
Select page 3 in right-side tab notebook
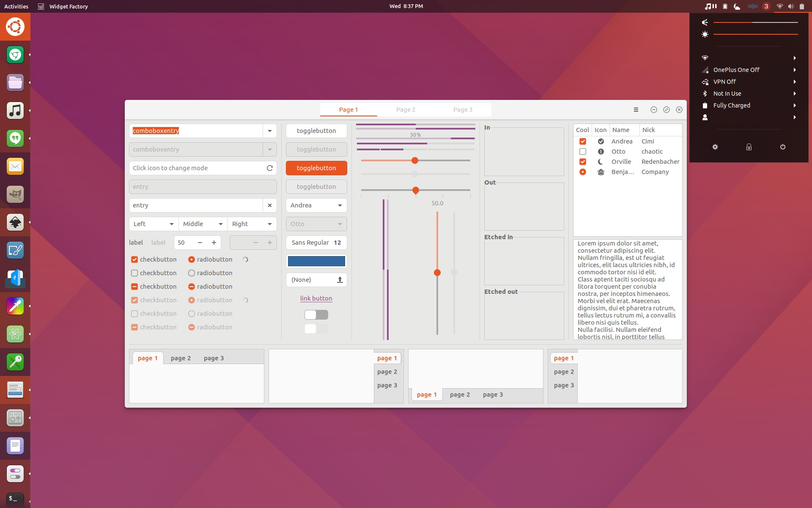point(387,385)
